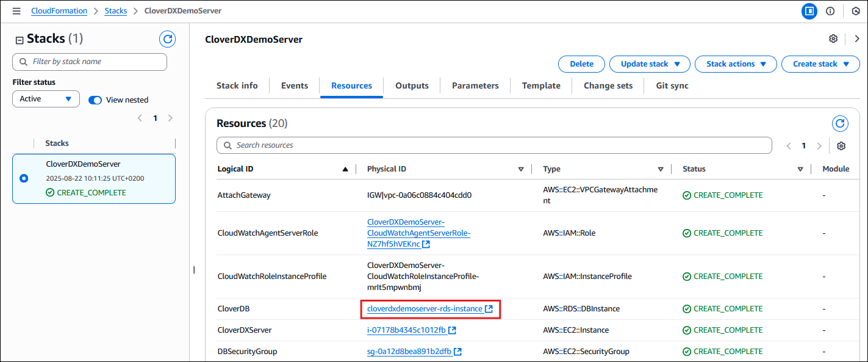Open security group sg-0a12d8bea891b2dfb external link icon
This screenshot has height=362, width=868.
click(x=458, y=351)
